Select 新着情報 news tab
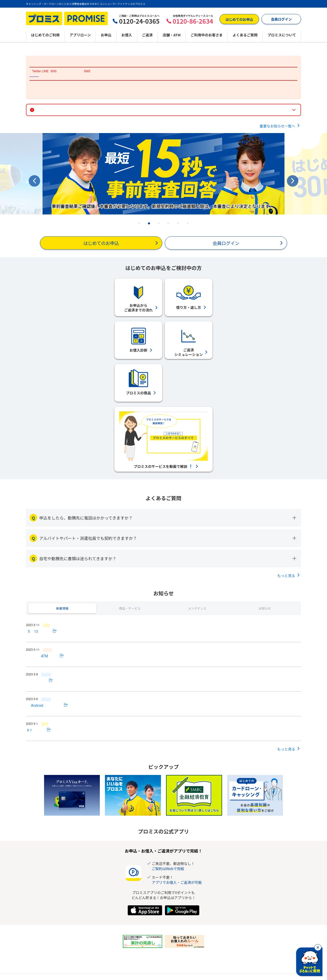This screenshot has width=327, height=980. click(x=62, y=608)
